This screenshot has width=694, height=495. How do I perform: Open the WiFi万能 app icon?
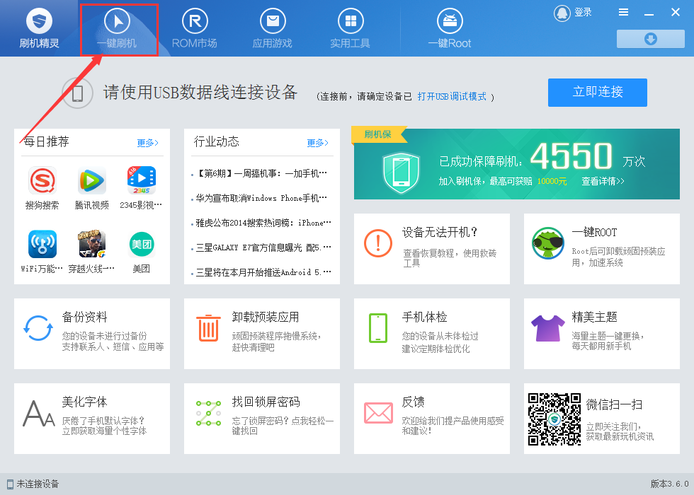42,244
